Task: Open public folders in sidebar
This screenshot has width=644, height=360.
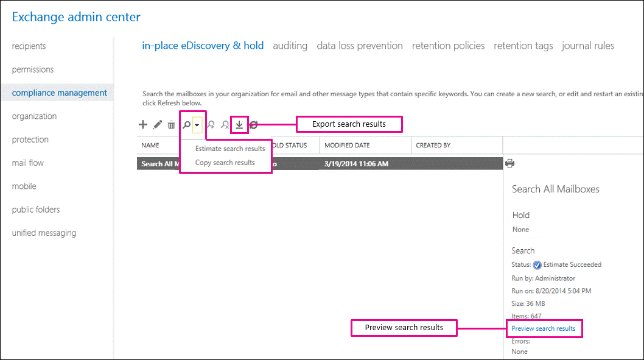Action: 36,210
